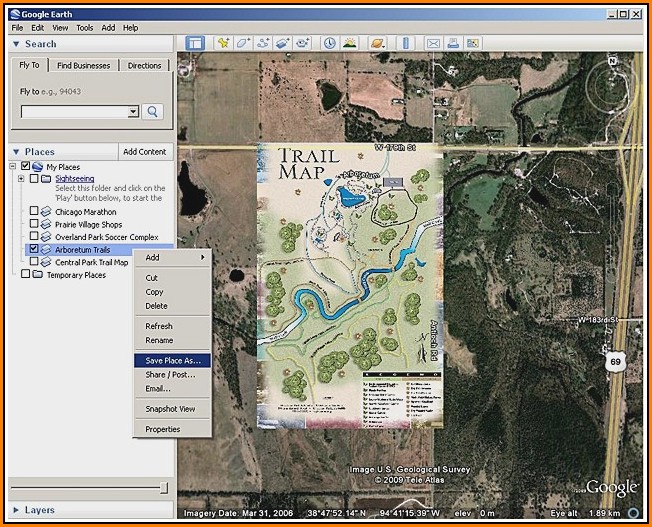This screenshot has height=527, width=652.
Task: Click the Print toolbar icon
Action: click(x=453, y=43)
